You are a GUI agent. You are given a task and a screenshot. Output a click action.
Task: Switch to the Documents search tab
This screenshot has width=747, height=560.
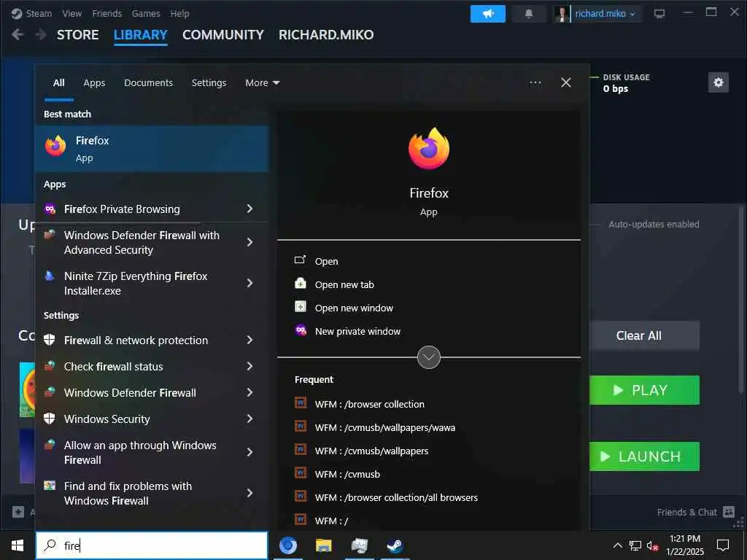click(148, 83)
